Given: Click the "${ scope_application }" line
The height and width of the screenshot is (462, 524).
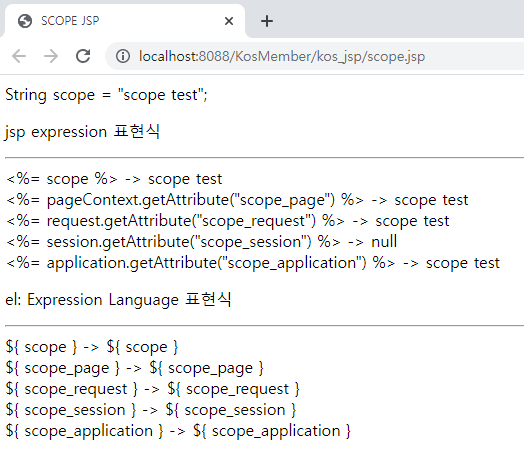Looking at the screenshot, I should pos(178,431).
